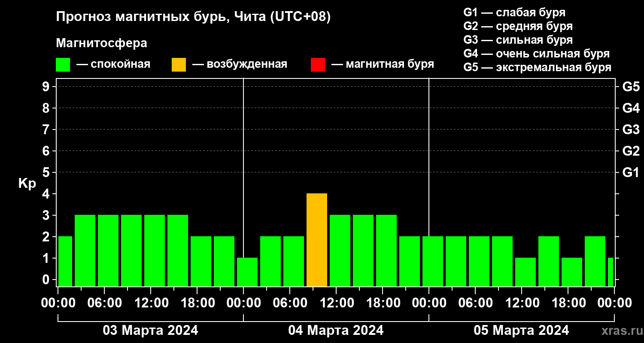The height and width of the screenshot is (343, 644).
Task: Click the 'G4 — очень сильная буря' legend line
Action: tap(536, 54)
